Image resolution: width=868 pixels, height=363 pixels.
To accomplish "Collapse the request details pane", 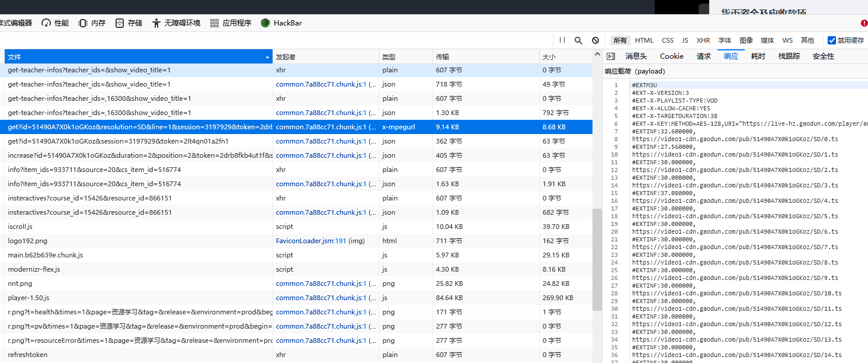I will (x=611, y=56).
